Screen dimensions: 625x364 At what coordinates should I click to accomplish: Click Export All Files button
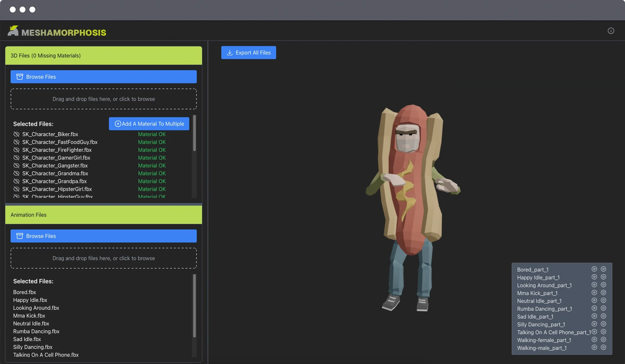point(248,53)
